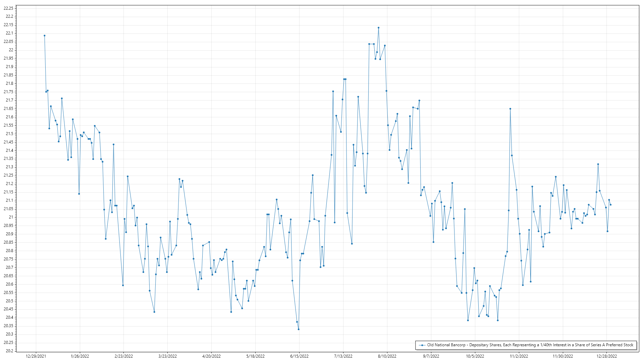
Task: Click the highest data point on the chart
Action: [x=378, y=28]
